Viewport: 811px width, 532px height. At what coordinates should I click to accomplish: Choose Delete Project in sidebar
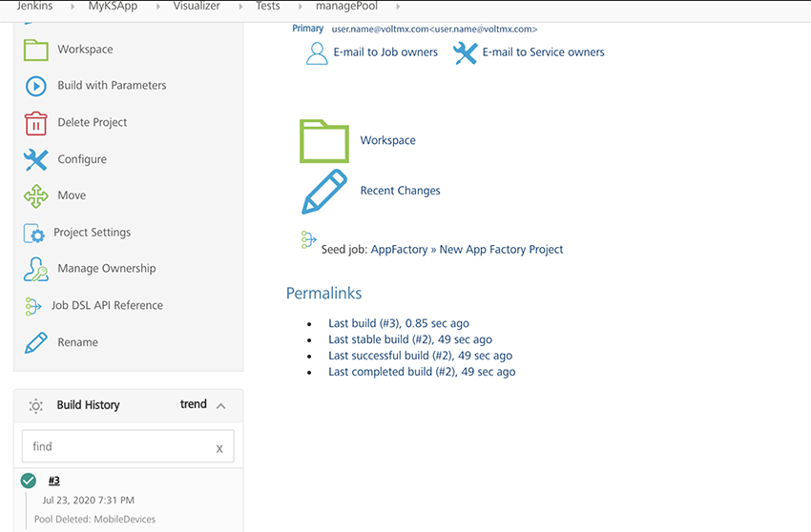pos(92,123)
